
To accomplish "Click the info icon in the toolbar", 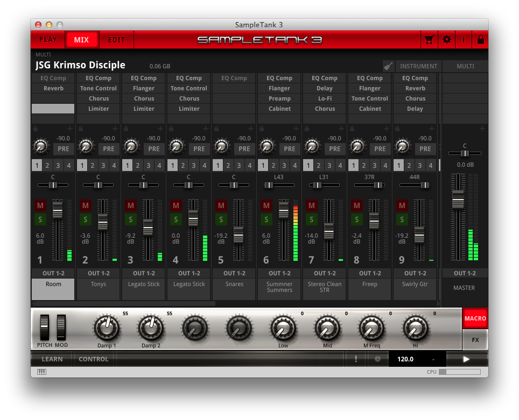I will coord(463,39).
